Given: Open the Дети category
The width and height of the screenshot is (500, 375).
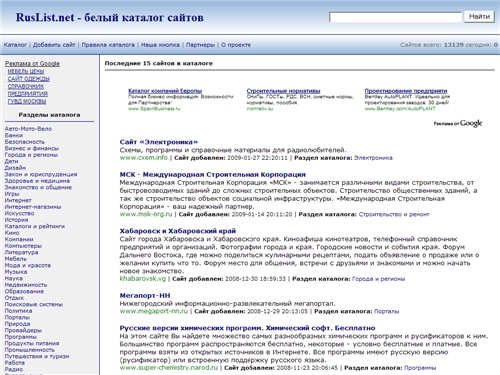Looking at the screenshot, I should 11,161.
